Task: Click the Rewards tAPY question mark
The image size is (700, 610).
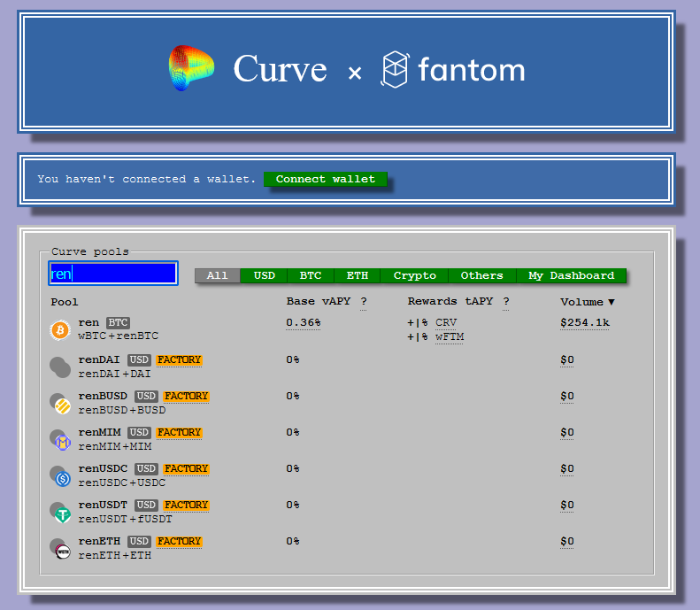Action: [506, 302]
